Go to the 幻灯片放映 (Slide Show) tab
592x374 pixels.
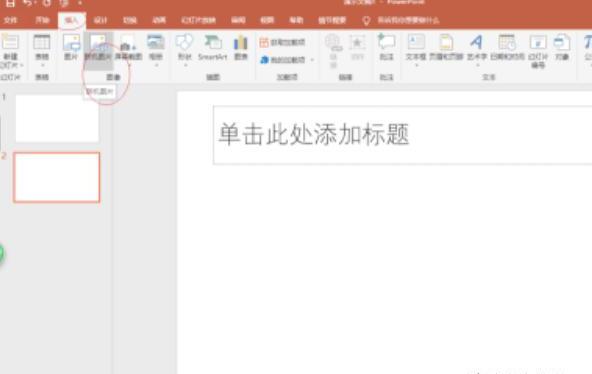[198, 20]
